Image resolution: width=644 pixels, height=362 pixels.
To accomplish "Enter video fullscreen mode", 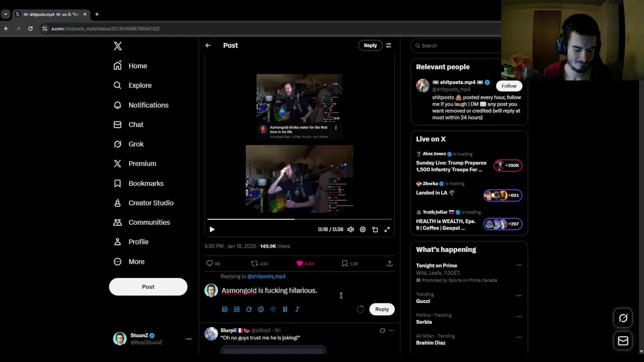I will 387,229.
